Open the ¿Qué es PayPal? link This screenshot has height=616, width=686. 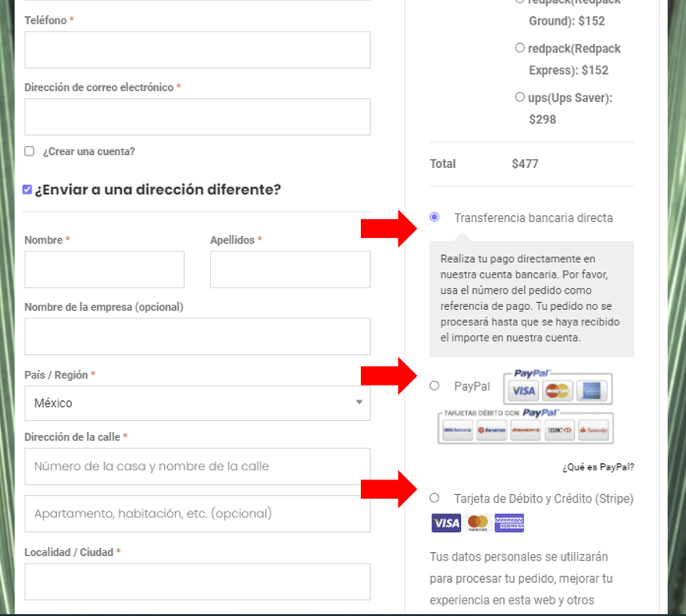pyautogui.click(x=598, y=467)
